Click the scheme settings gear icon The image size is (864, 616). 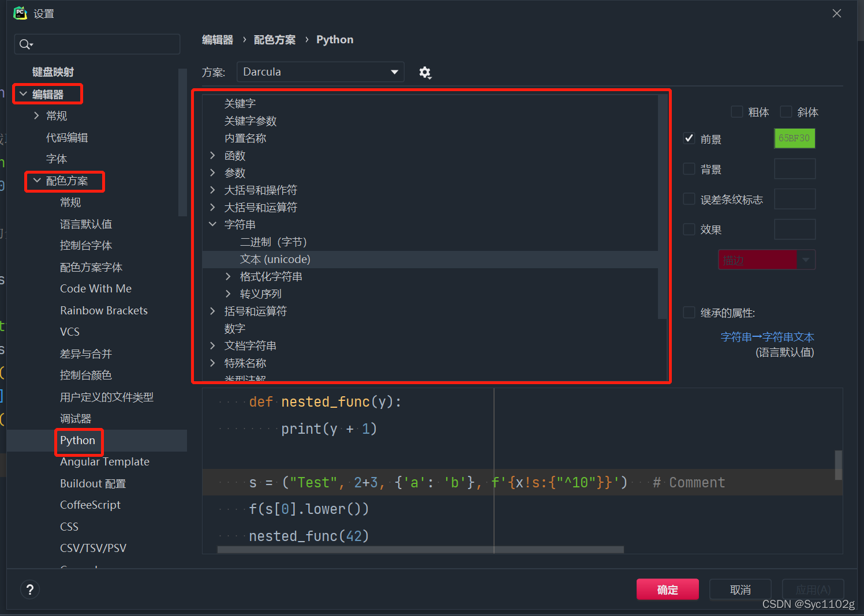pyautogui.click(x=425, y=73)
